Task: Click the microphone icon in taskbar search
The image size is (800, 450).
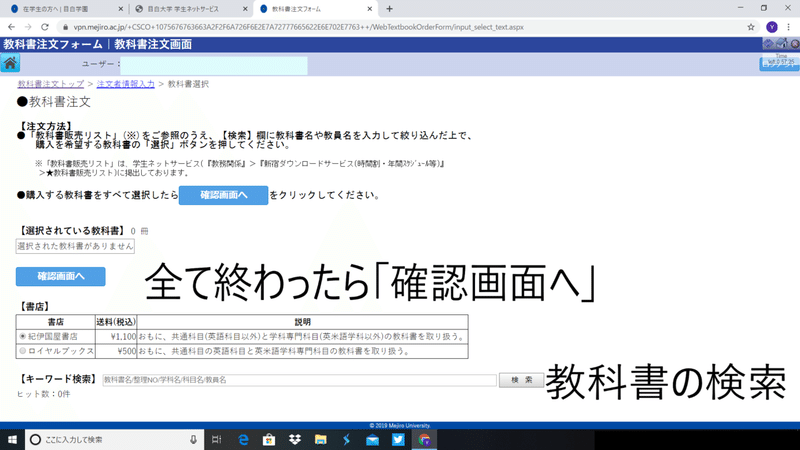Action: click(193, 439)
